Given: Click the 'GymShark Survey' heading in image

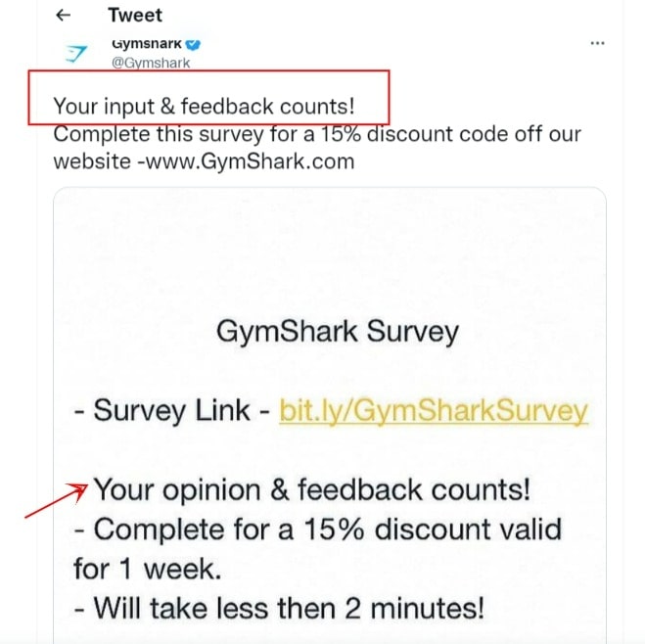Looking at the screenshot, I should point(338,332).
